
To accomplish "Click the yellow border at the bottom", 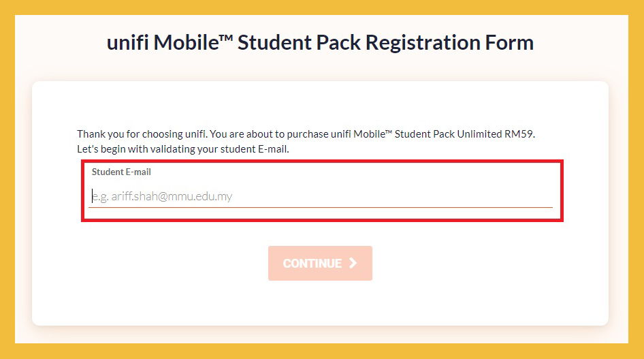I will 321,352.
